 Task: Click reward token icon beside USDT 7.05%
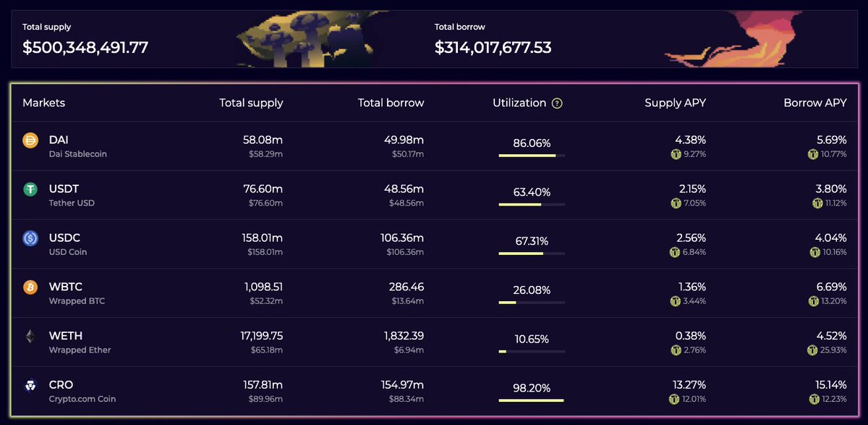[x=676, y=203]
